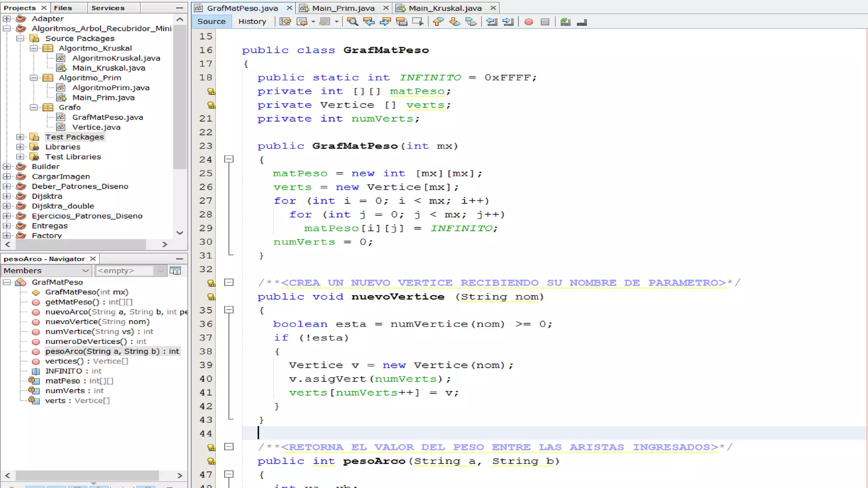Open the Services tab
Screen dimensions: 868x488
click(108, 8)
